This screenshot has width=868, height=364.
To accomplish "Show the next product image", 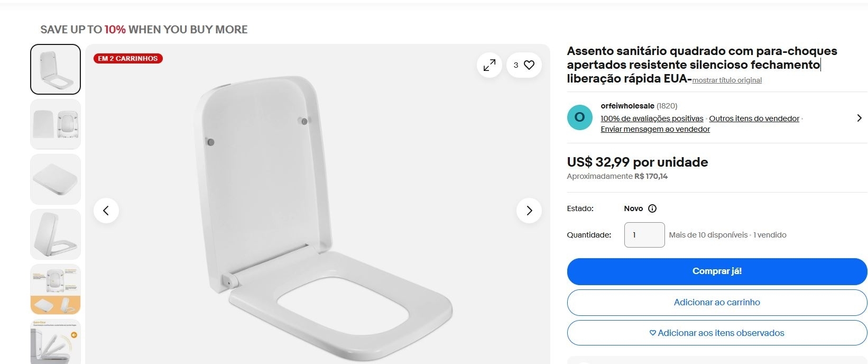I will pos(529,211).
